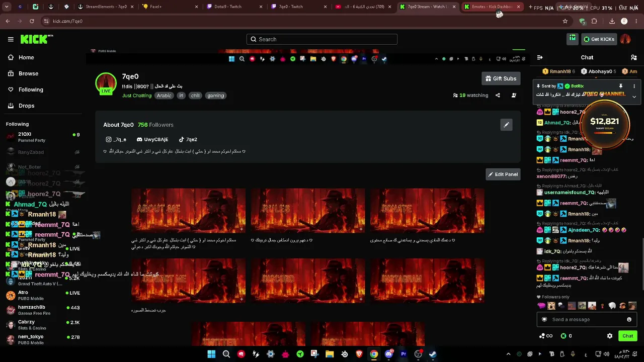The image size is (644, 362).
Task: Open the user profile avatar menu
Action: 625,39
